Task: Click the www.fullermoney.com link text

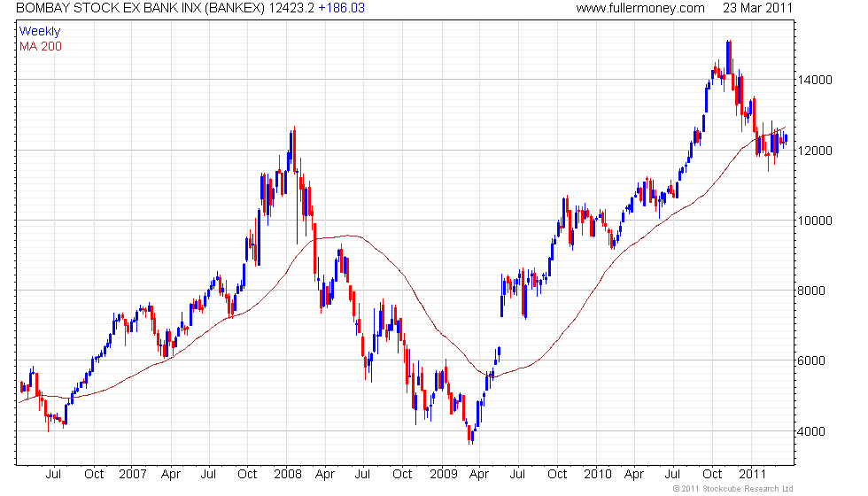Action: pos(639,8)
